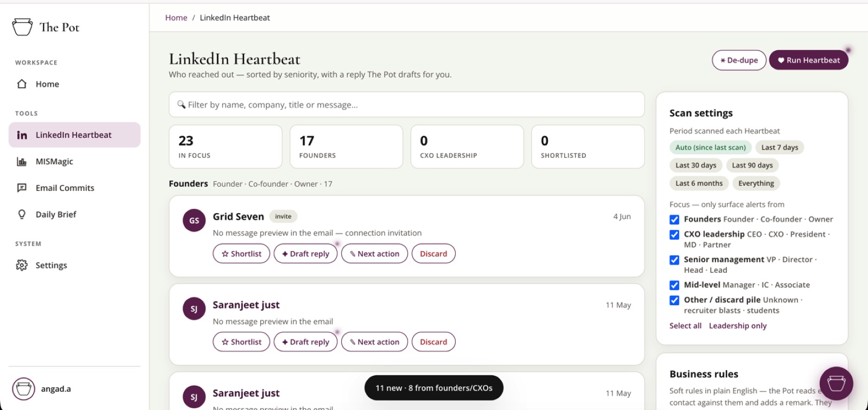This screenshot has width=868, height=410.
Task: Click the angad.a profile avatar icon
Action: coord(23,389)
